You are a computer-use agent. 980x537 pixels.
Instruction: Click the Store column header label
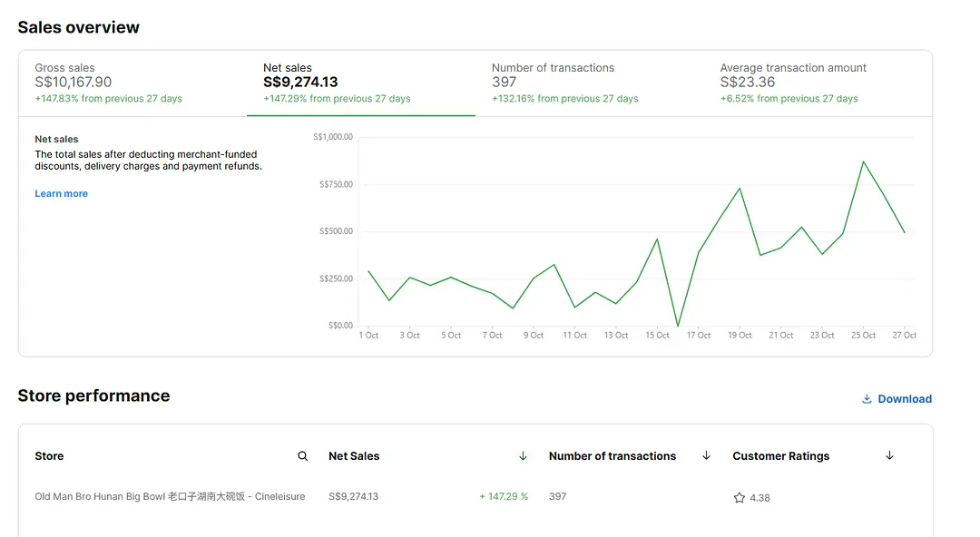49,456
